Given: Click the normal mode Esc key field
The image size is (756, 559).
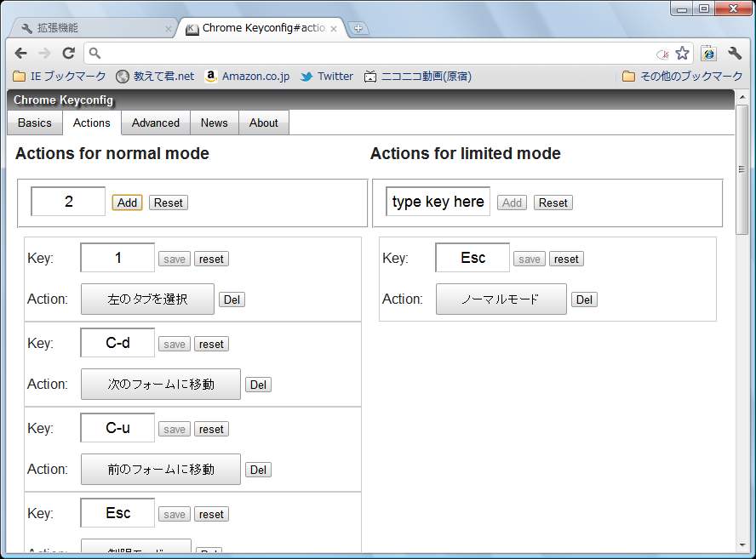Looking at the screenshot, I should point(117,513).
